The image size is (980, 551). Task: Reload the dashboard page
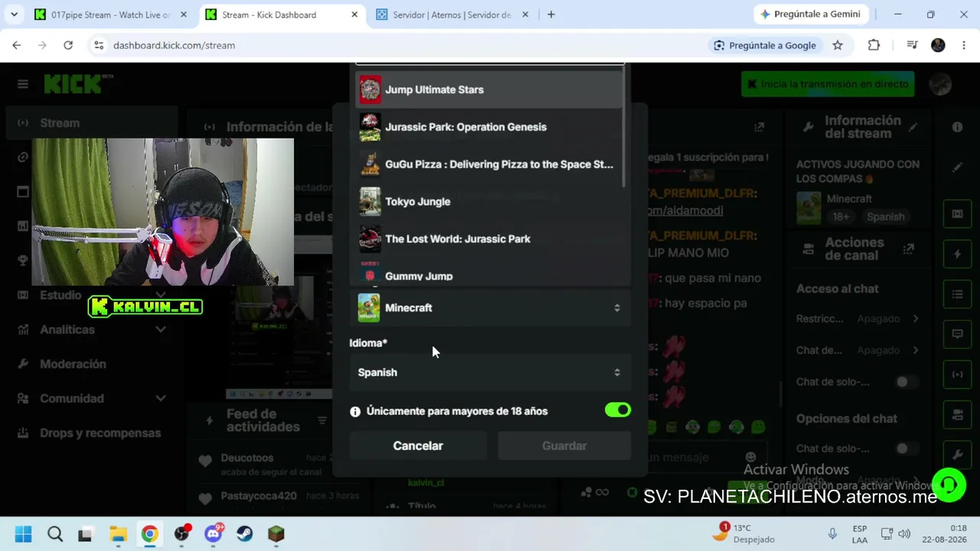[x=68, y=45]
